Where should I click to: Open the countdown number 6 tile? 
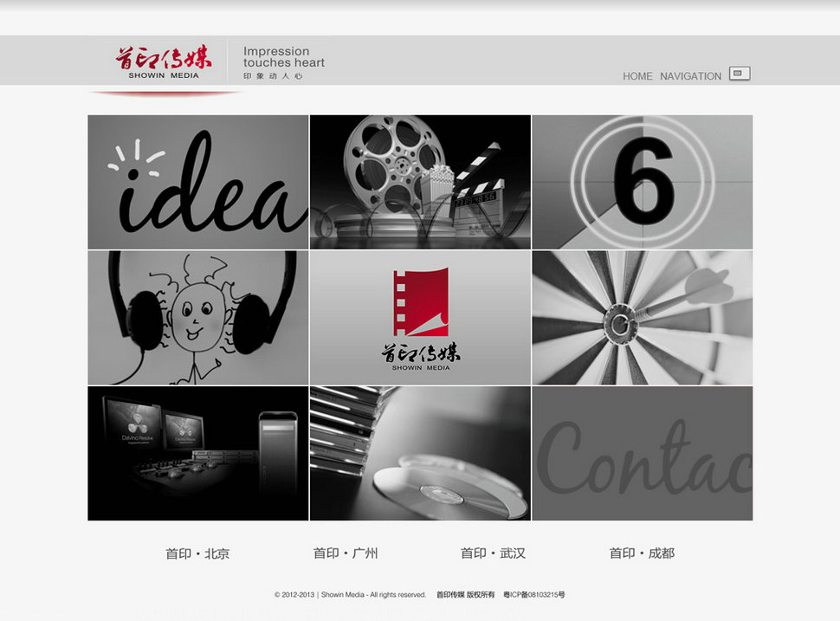(642, 182)
